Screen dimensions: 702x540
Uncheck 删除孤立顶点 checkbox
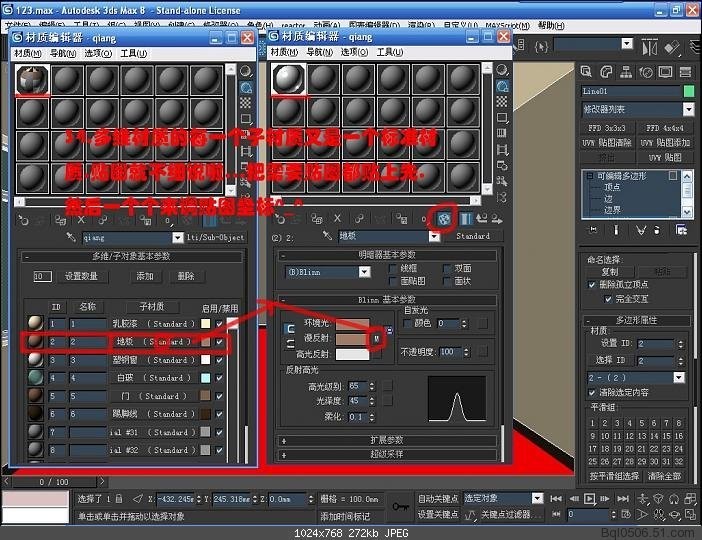click(x=591, y=285)
